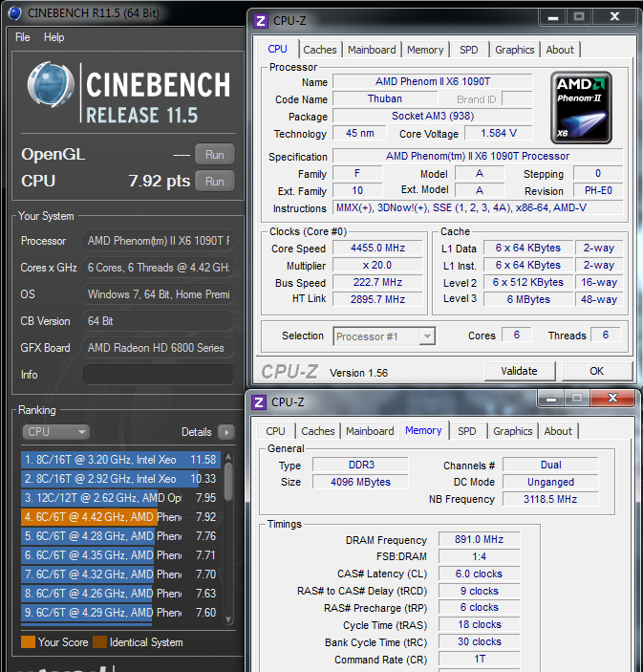Click NB Frequency value 3118.5 MHz
The image size is (643, 672).
tap(550, 499)
